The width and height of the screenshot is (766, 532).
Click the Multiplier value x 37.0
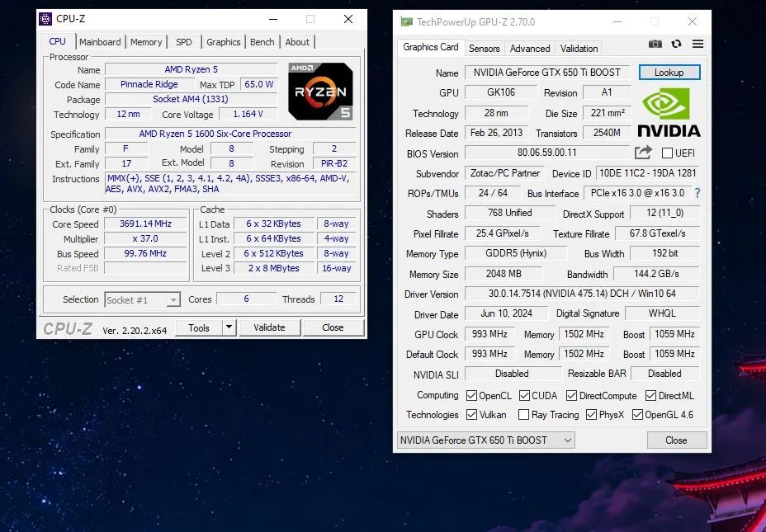click(x=145, y=238)
